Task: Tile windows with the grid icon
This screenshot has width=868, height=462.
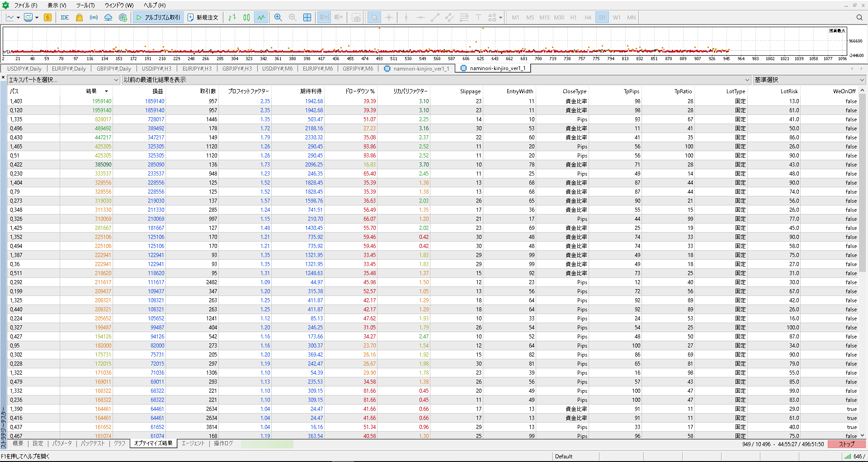Action: click(307, 18)
